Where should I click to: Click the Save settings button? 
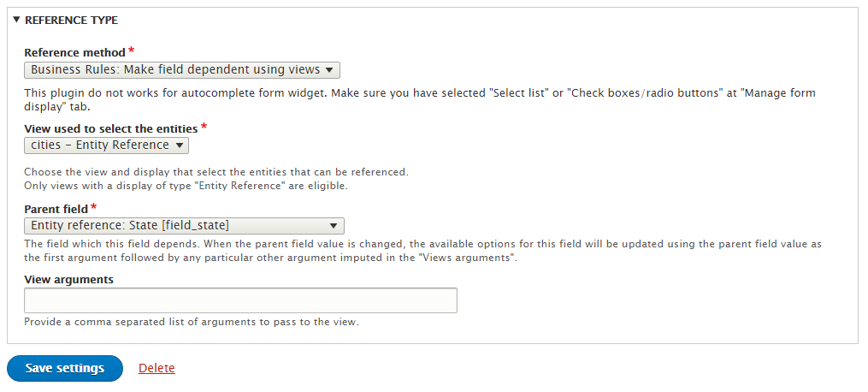[65, 369]
